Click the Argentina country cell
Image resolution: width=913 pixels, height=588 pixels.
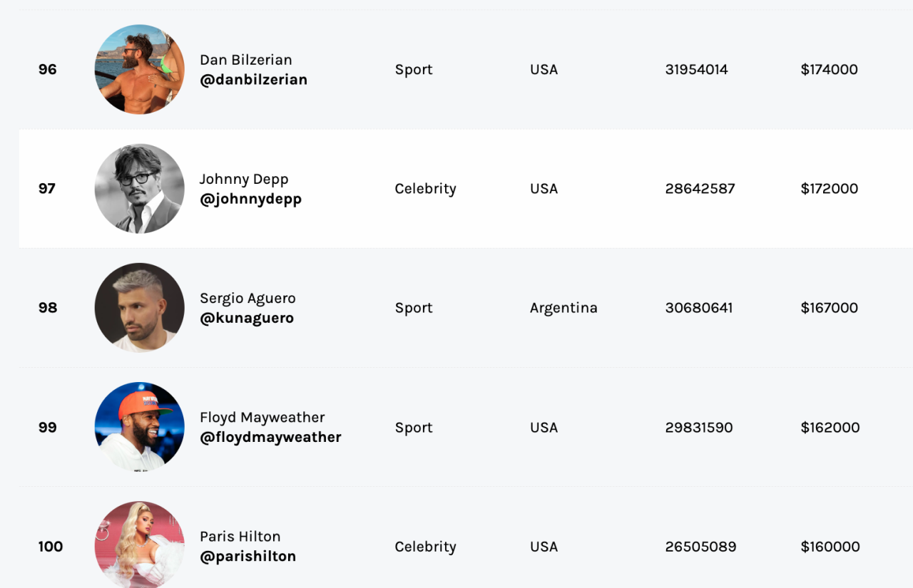pyautogui.click(x=563, y=308)
